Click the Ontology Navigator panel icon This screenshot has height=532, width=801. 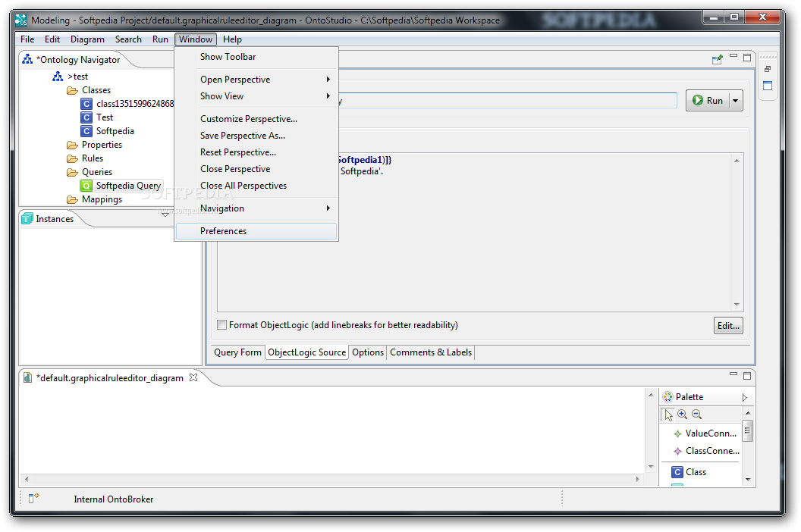(x=27, y=59)
